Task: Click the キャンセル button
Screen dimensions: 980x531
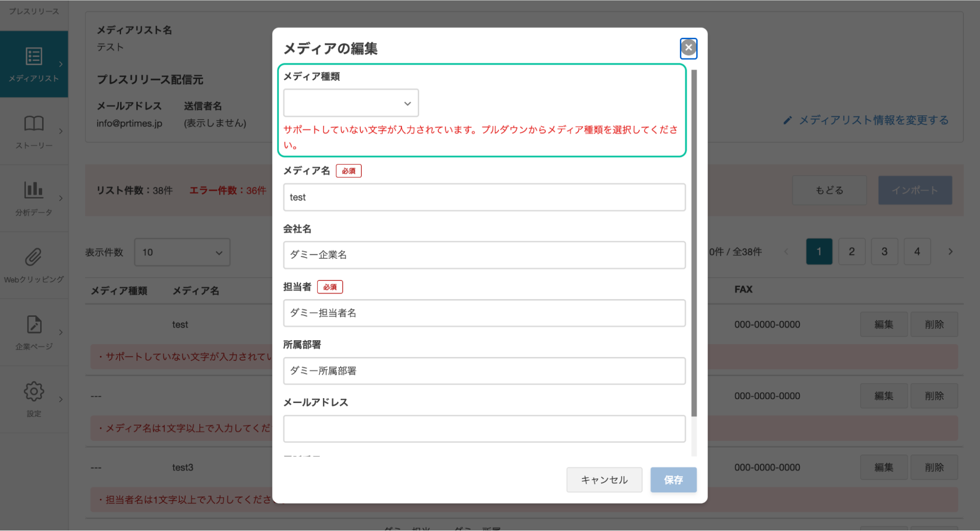Action: click(604, 480)
